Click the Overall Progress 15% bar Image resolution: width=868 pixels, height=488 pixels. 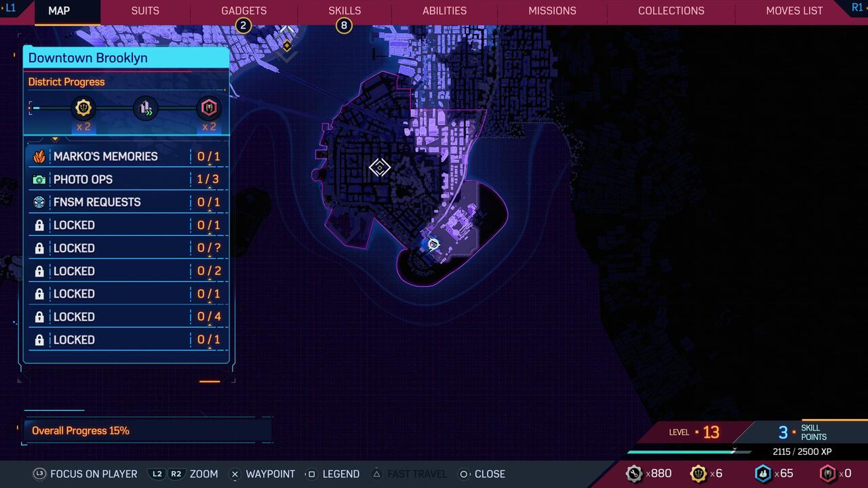coord(146,430)
